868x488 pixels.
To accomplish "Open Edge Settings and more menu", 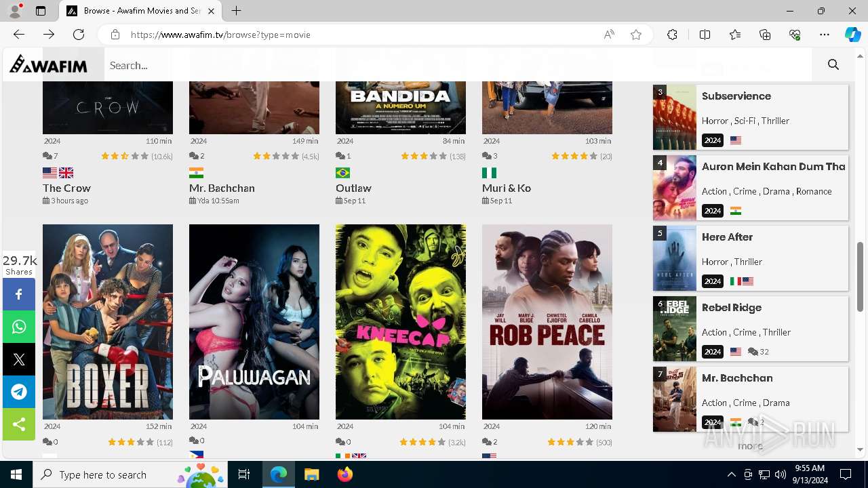I will pyautogui.click(x=825, y=35).
